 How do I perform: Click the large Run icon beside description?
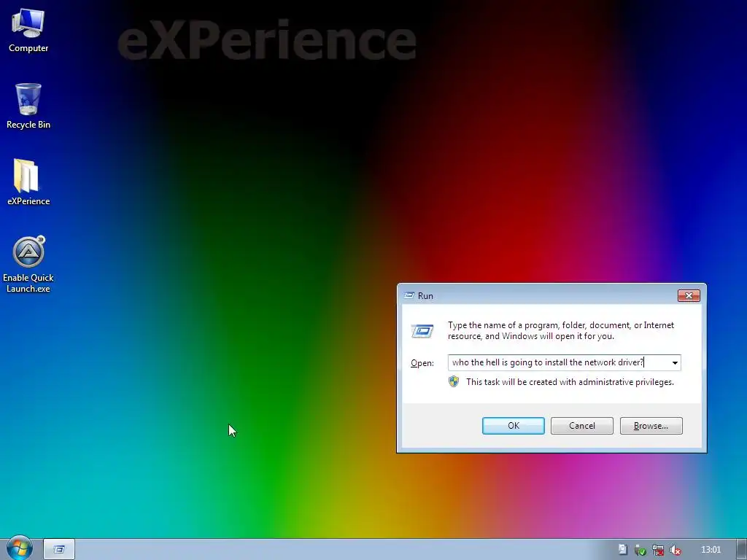422,330
